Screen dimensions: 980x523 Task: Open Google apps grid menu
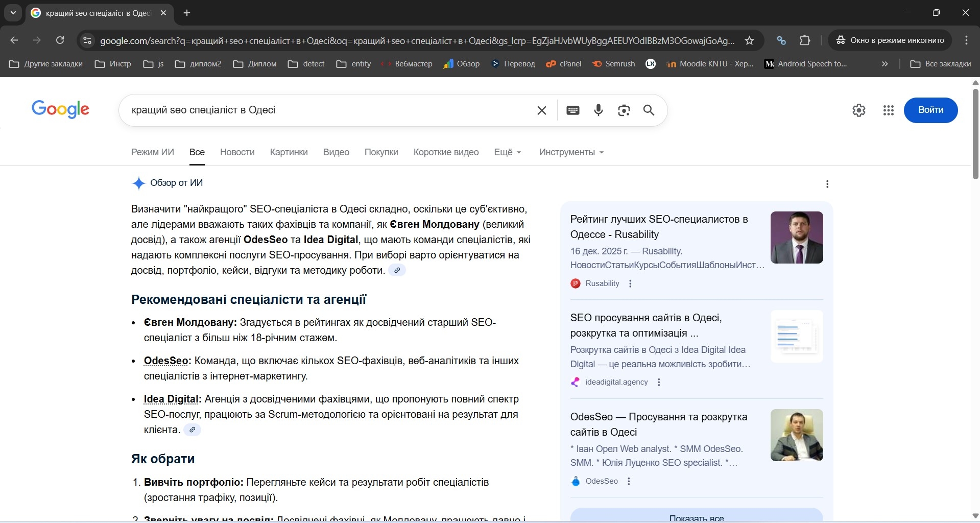pyautogui.click(x=889, y=110)
